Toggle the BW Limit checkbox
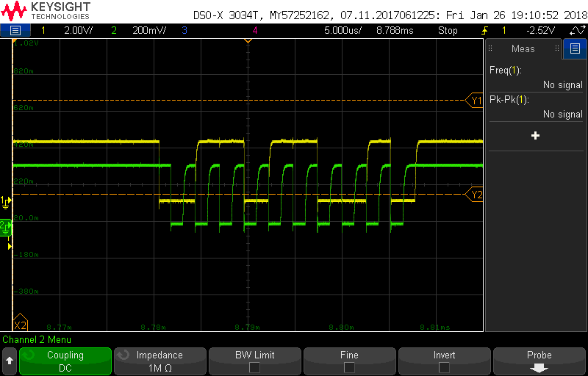Screen dimensions: 588x376 pyautogui.click(x=254, y=367)
